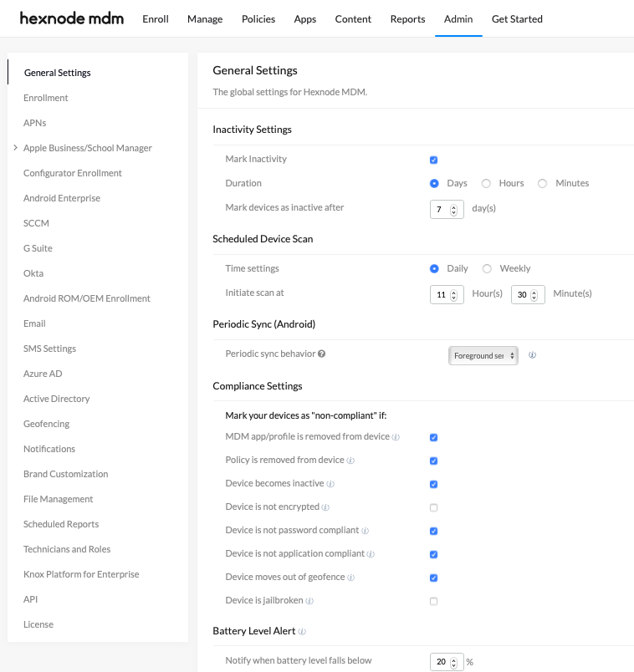Switch to the Reports tab
The image size is (634, 672).
coord(407,19)
